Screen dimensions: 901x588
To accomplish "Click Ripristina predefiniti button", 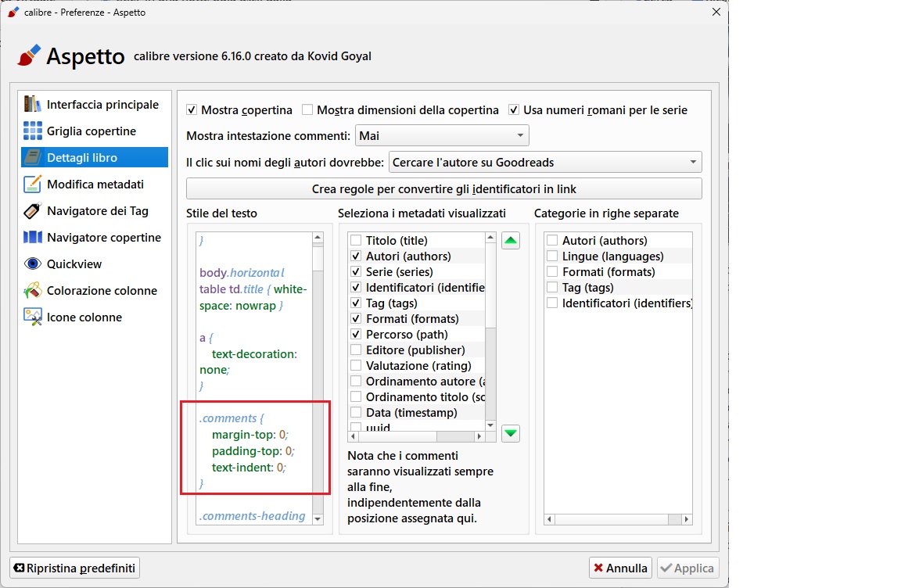I will pos(75,568).
